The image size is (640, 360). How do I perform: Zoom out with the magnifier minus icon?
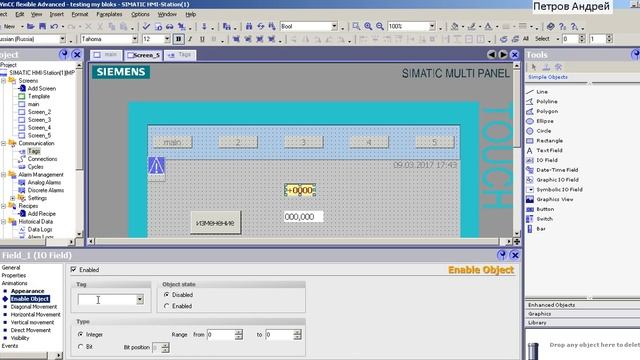tap(380, 26)
